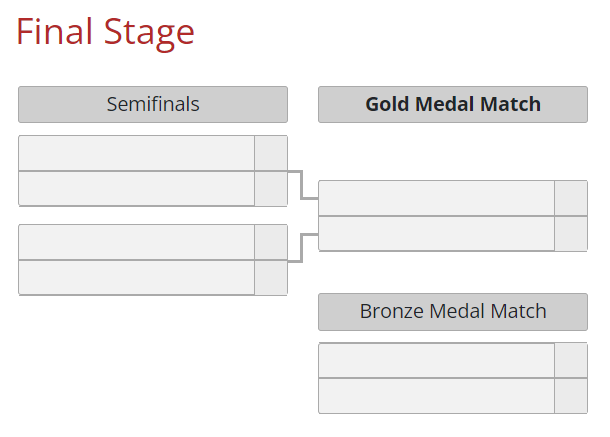
Task: Click gold medal match top team slot
Action: point(436,198)
